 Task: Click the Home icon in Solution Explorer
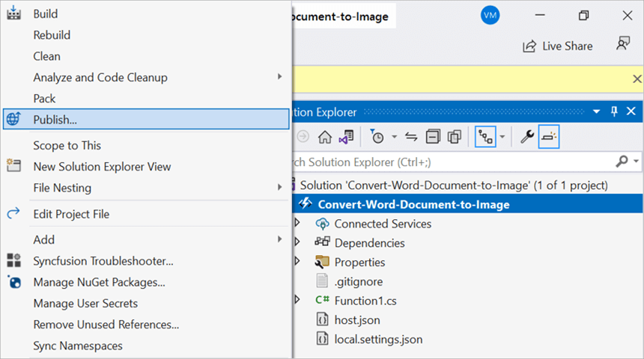click(324, 137)
